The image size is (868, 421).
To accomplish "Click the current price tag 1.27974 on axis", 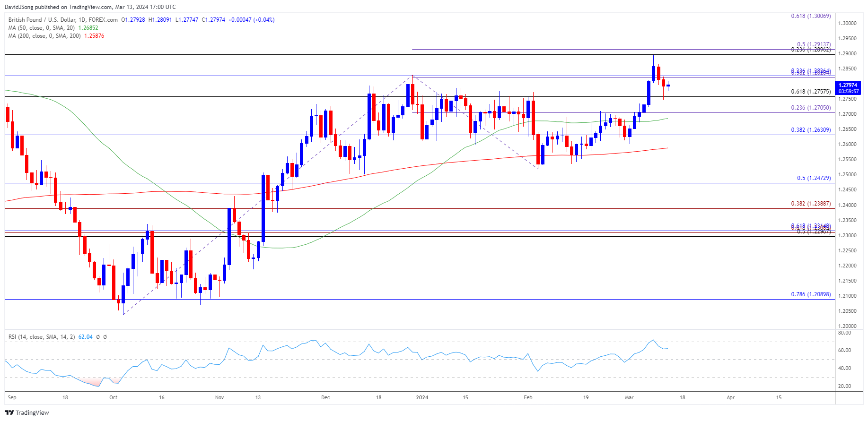I will 848,86.
